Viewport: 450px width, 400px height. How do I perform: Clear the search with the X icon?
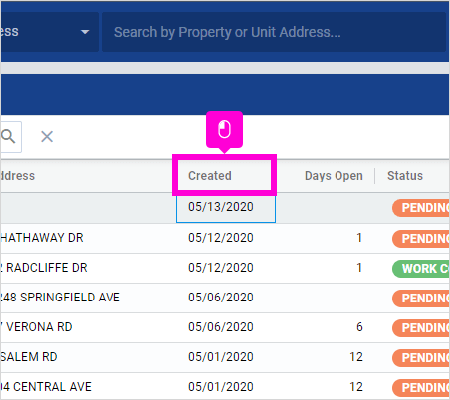(x=47, y=137)
